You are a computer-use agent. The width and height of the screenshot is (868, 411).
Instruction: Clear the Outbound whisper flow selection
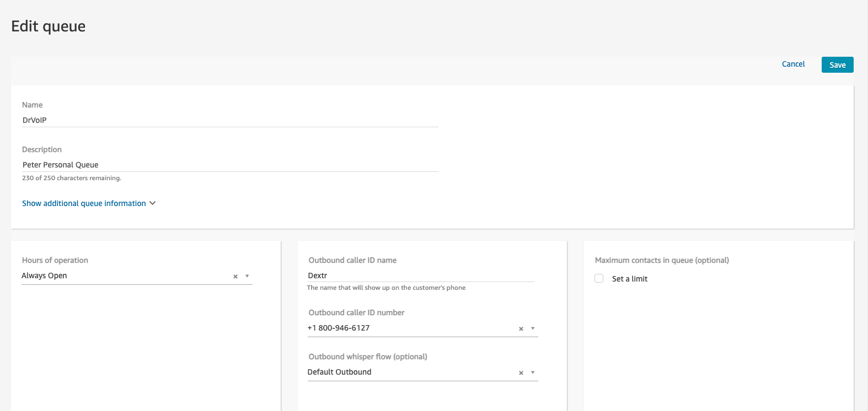point(521,373)
